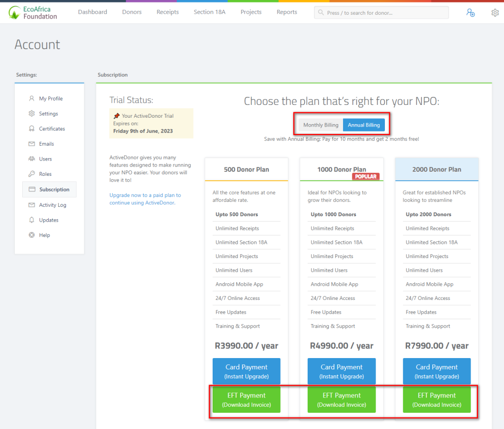Focus the donor search field

coord(381,12)
